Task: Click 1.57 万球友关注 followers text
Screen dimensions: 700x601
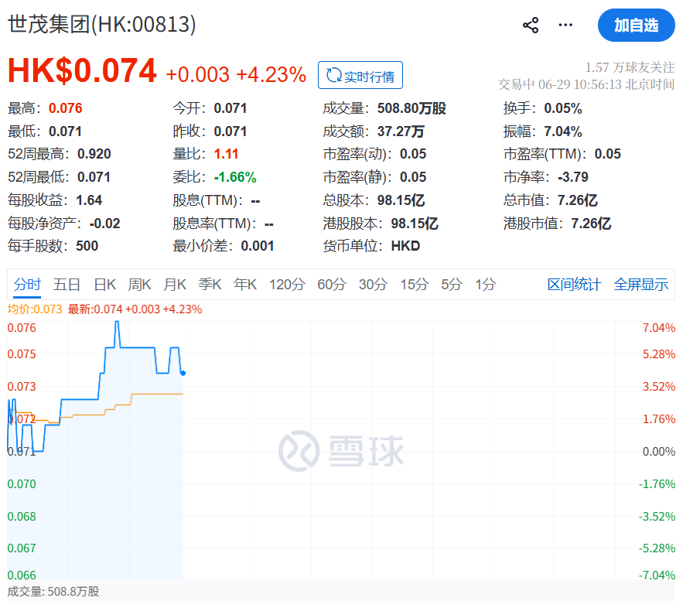Action: point(630,67)
